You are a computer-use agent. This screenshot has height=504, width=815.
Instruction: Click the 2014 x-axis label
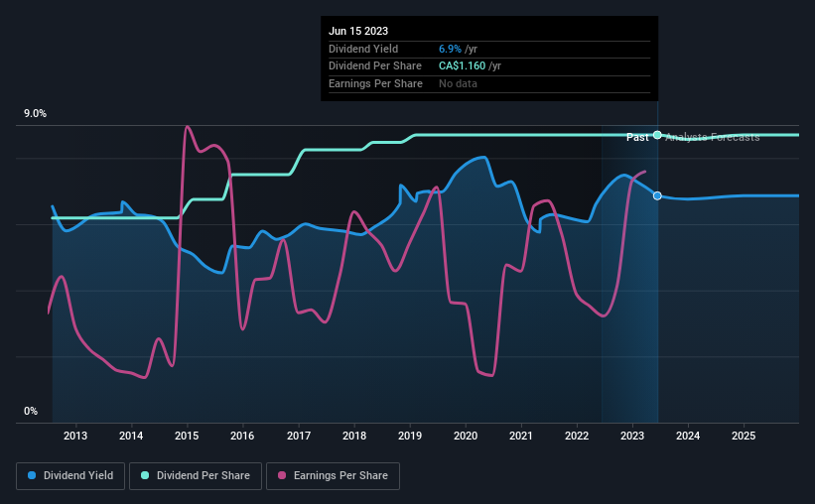pos(131,436)
